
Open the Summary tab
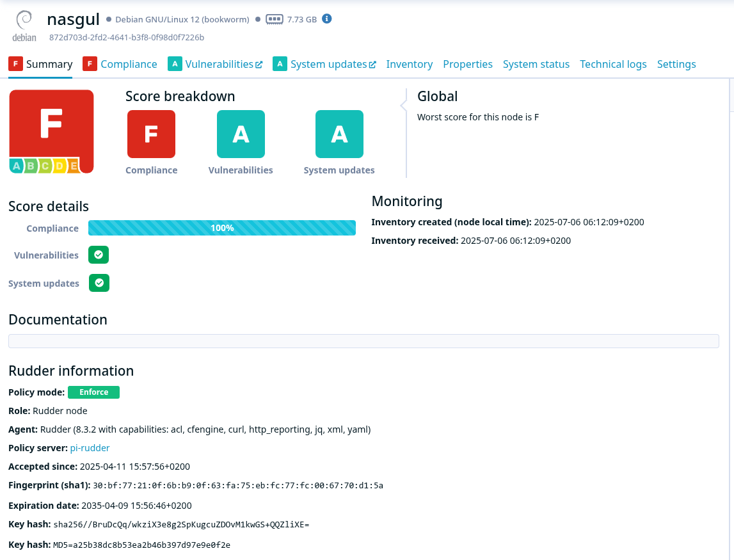40,64
